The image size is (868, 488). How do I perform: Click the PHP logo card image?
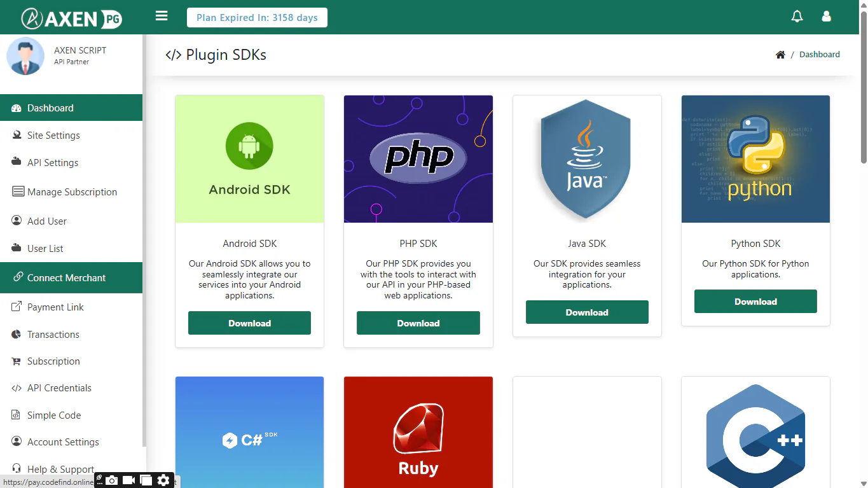point(418,159)
